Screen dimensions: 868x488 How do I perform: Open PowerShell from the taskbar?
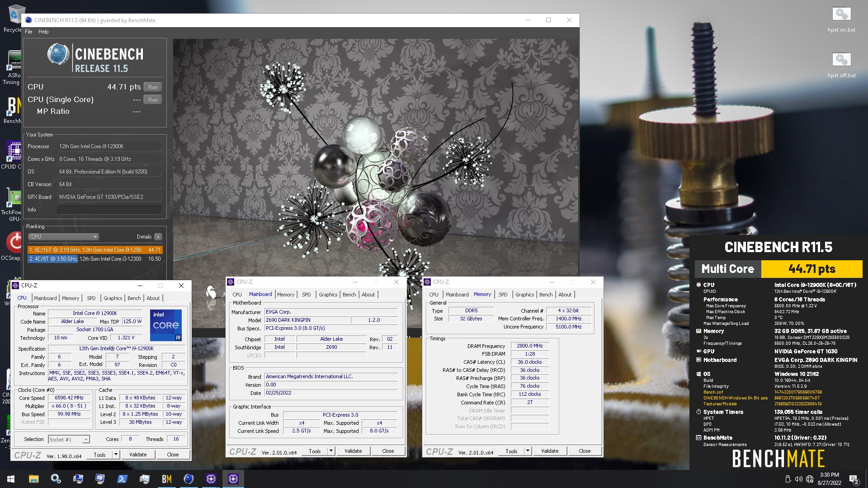pyautogui.click(x=122, y=479)
